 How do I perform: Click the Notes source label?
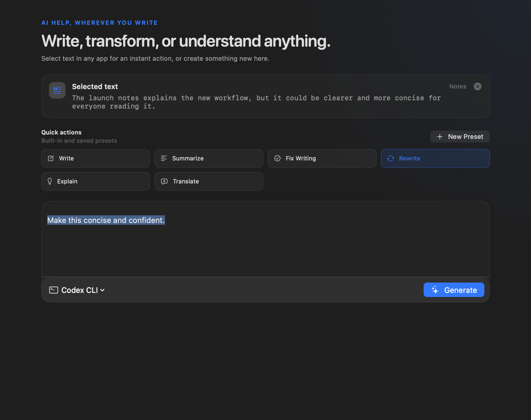coord(458,86)
